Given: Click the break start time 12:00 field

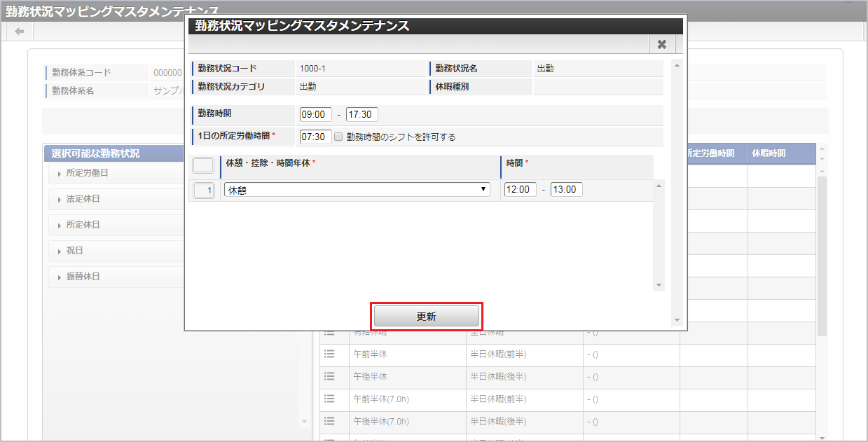Looking at the screenshot, I should [520, 190].
